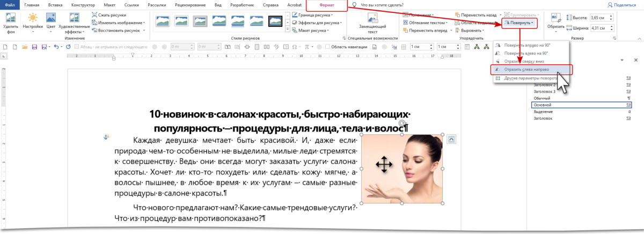Click the Undo arrow icon
The height and width of the screenshot is (234, 644).
click(x=55, y=47)
